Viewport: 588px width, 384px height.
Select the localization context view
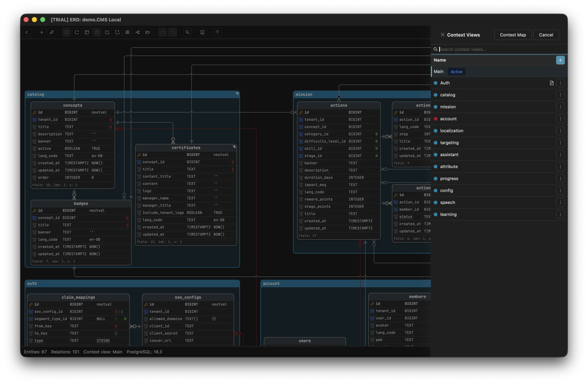pos(499,131)
